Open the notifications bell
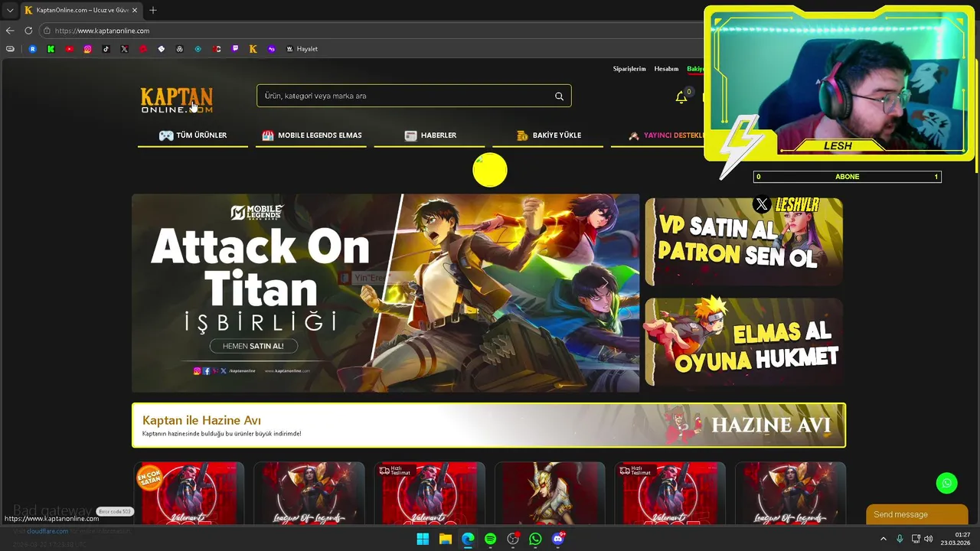The height and width of the screenshot is (551, 980). click(x=681, y=97)
